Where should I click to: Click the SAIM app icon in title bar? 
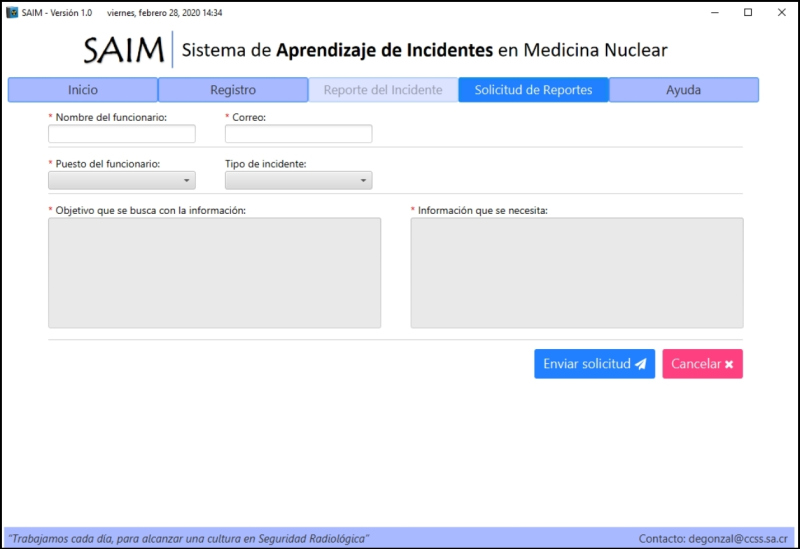[13, 12]
